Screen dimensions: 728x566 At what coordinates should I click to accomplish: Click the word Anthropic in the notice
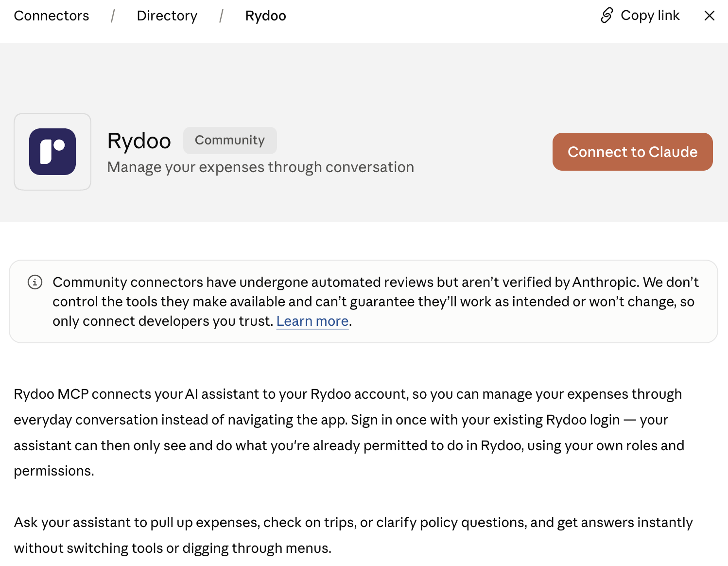click(x=605, y=282)
